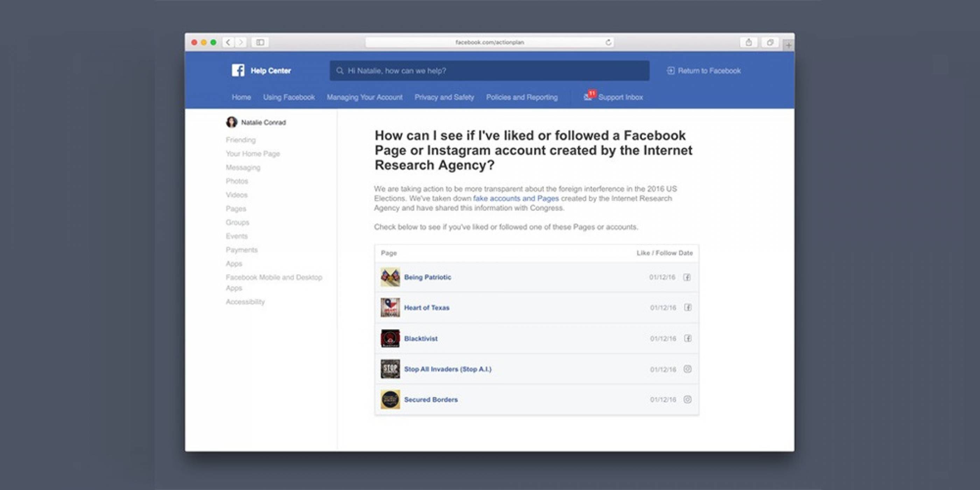This screenshot has height=490, width=980.
Task: Select Your Home Page in the sidebar
Action: 253,154
